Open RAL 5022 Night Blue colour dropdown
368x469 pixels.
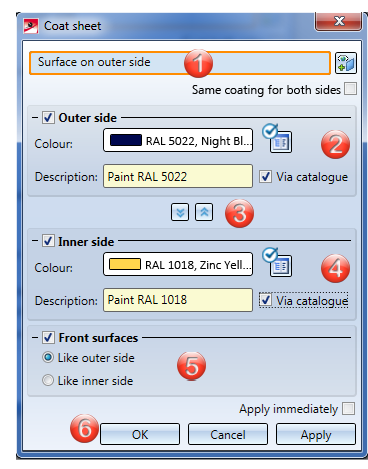tap(178, 140)
